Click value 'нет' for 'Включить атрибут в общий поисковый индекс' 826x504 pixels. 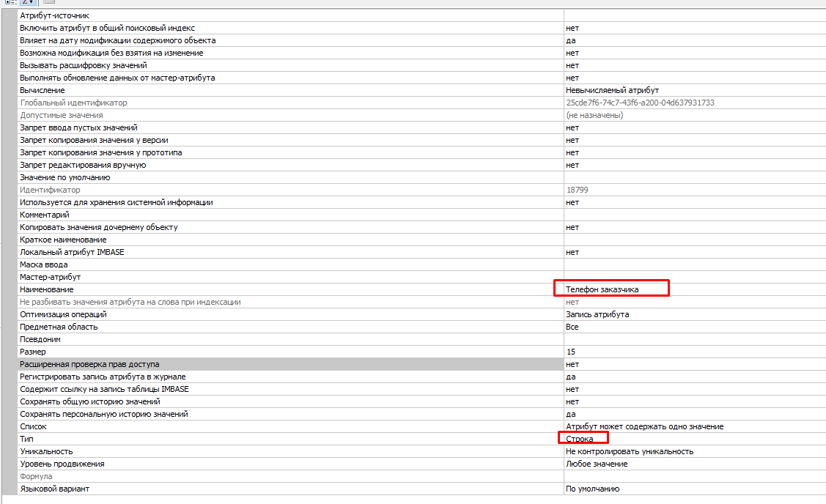(x=572, y=28)
